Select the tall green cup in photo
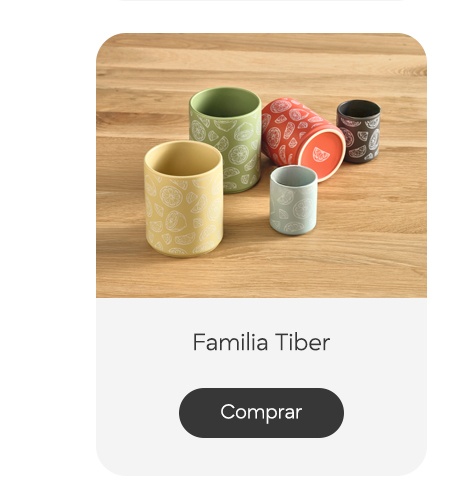This screenshot has height=495, width=450. [x=225, y=140]
